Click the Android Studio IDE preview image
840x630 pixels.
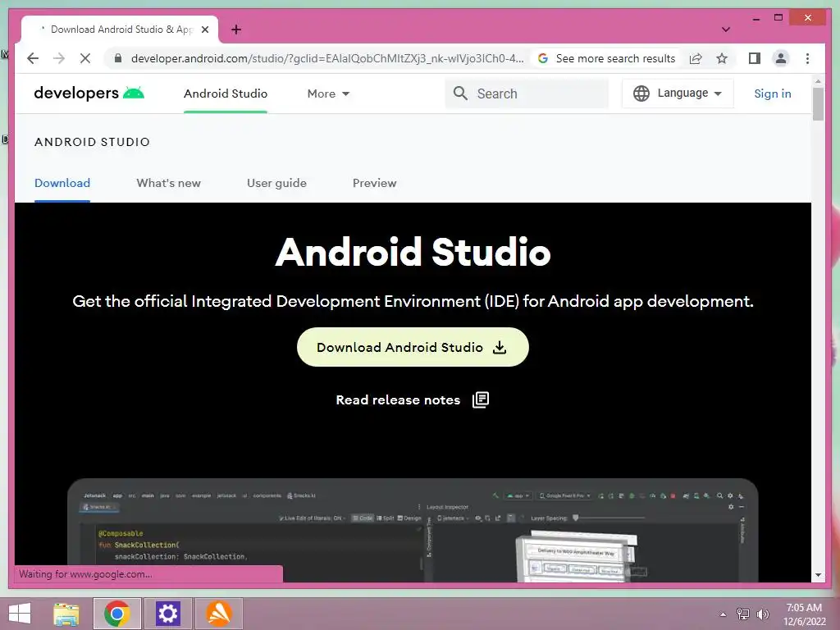413,530
